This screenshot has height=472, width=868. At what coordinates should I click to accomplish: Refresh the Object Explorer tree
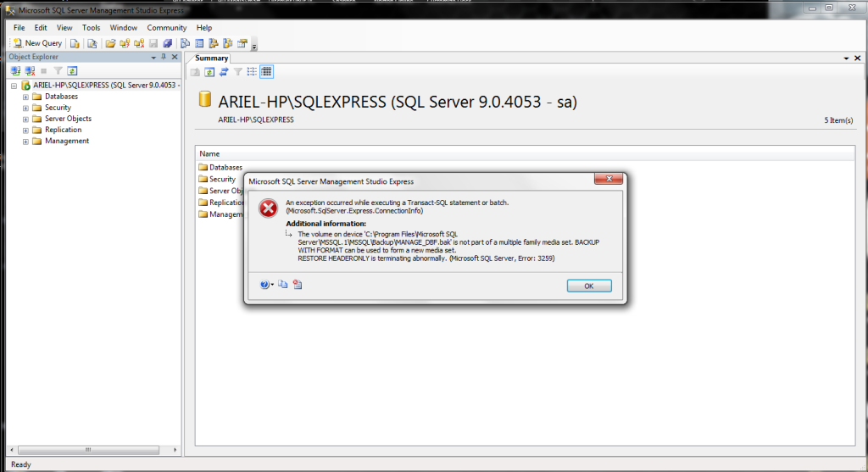[x=72, y=71]
